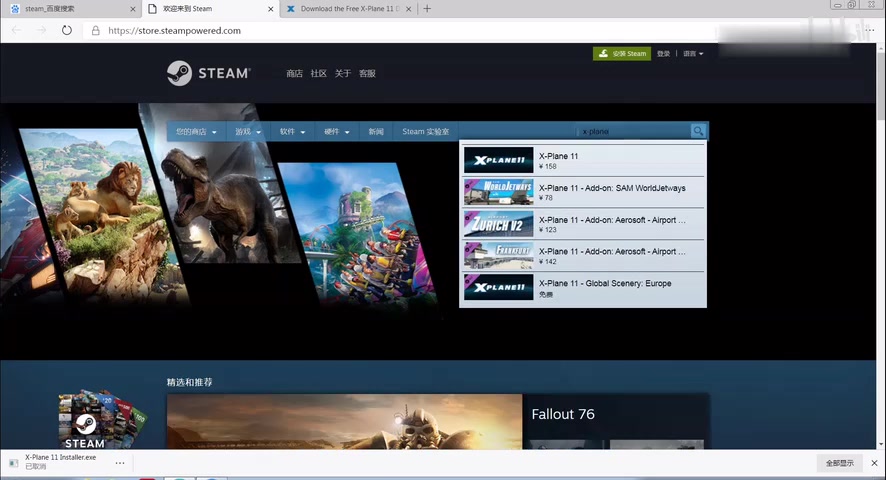Image resolution: width=886 pixels, height=480 pixels.
Task: Select the SAM WorldJetways add-on result
Action: click(x=583, y=192)
